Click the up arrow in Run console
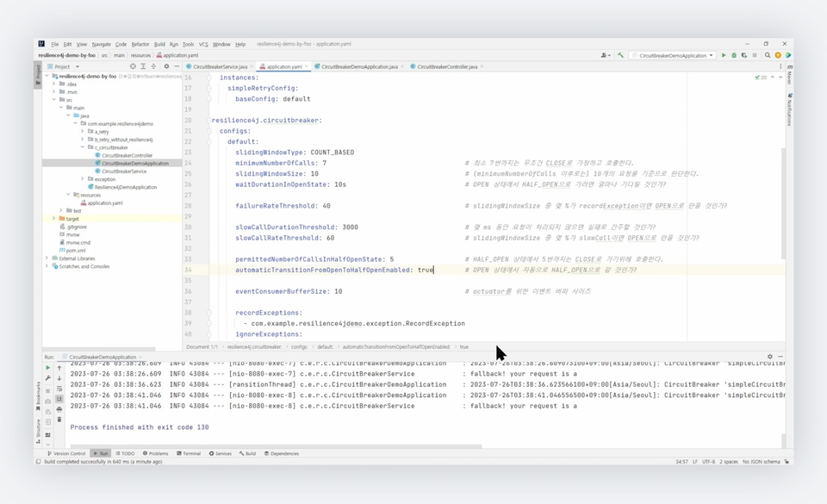Image resolution: width=827 pixels, height=504 pixels. click(59, 368)
